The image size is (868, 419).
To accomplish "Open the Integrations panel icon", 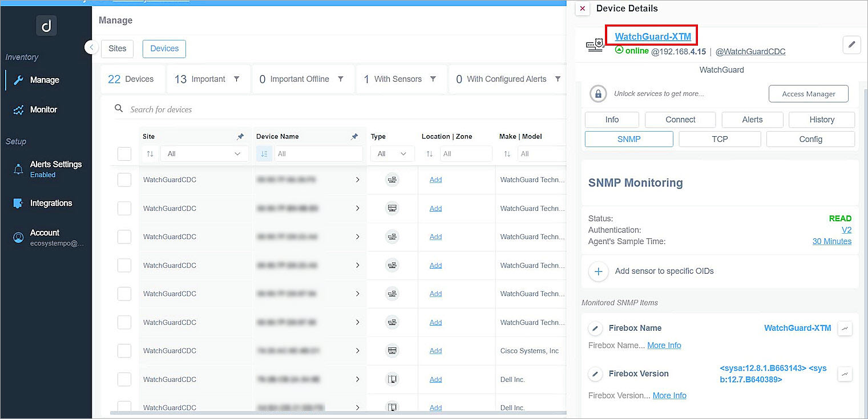I will [x=19, y=203].
